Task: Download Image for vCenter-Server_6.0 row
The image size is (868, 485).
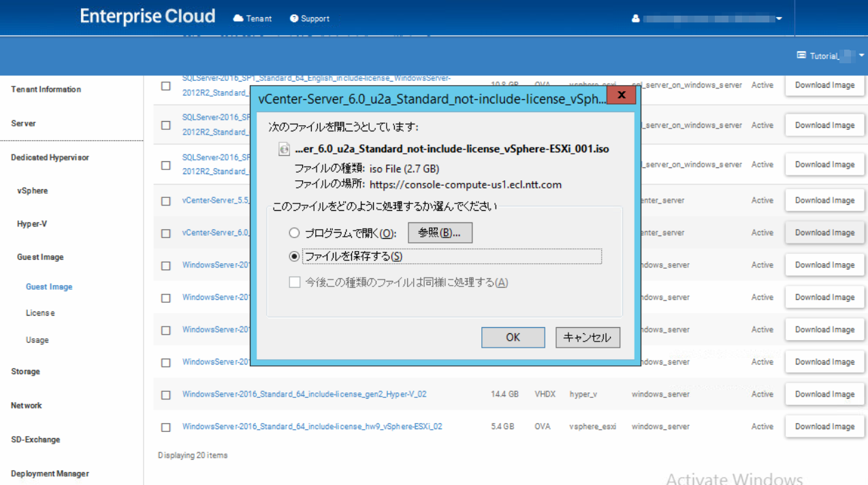Action: (824, 233)
